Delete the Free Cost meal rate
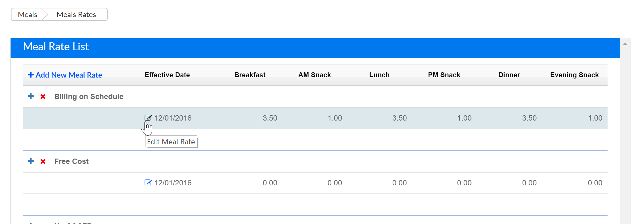 [43, 161]
